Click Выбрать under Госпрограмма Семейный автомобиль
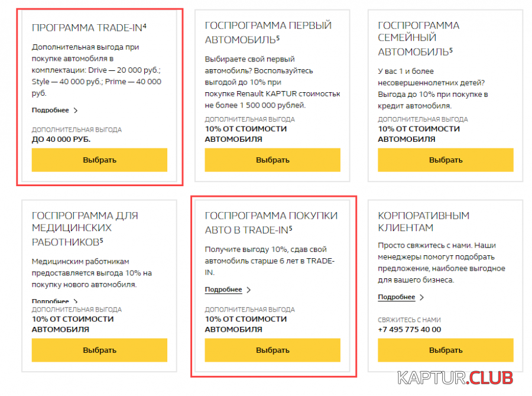This screenshot has height=396, width=532. point(446,160)
